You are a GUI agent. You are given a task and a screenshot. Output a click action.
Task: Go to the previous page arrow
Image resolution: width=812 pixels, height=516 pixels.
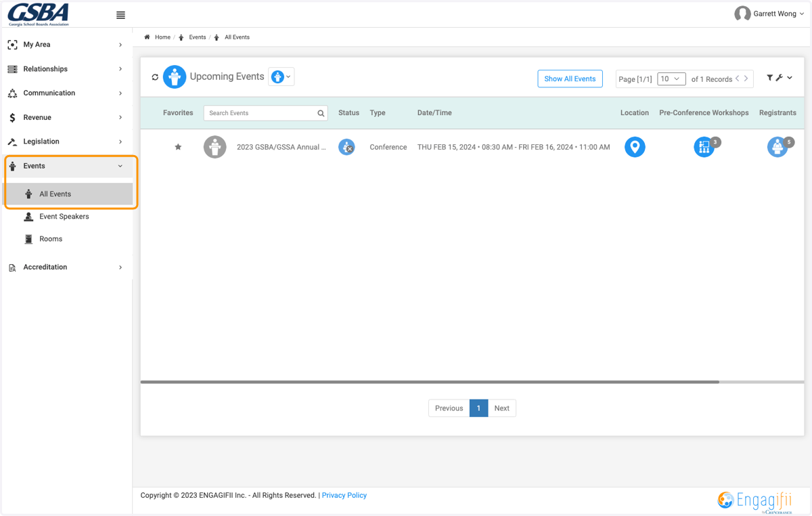(738, 79)
